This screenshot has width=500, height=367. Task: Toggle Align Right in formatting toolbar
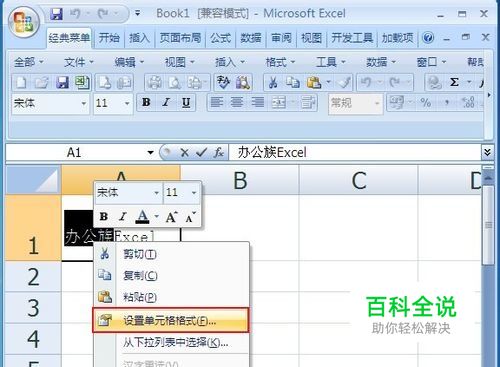click(x=257, y=103)
